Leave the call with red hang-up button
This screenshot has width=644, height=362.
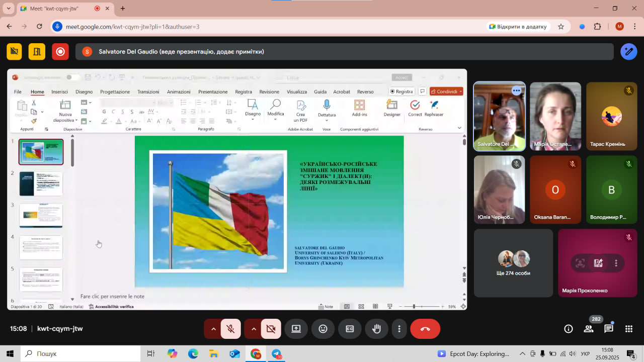tap(425, 329)
